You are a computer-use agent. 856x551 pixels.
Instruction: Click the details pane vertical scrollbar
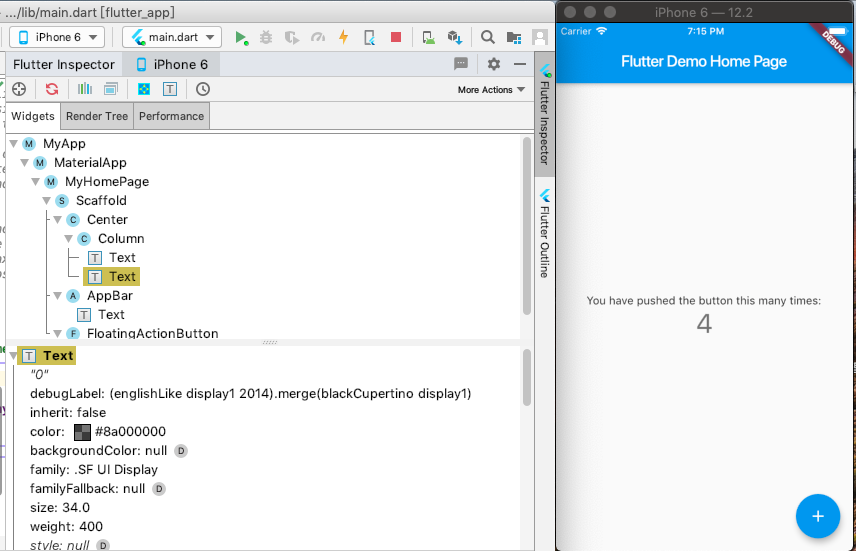[527, 377]
